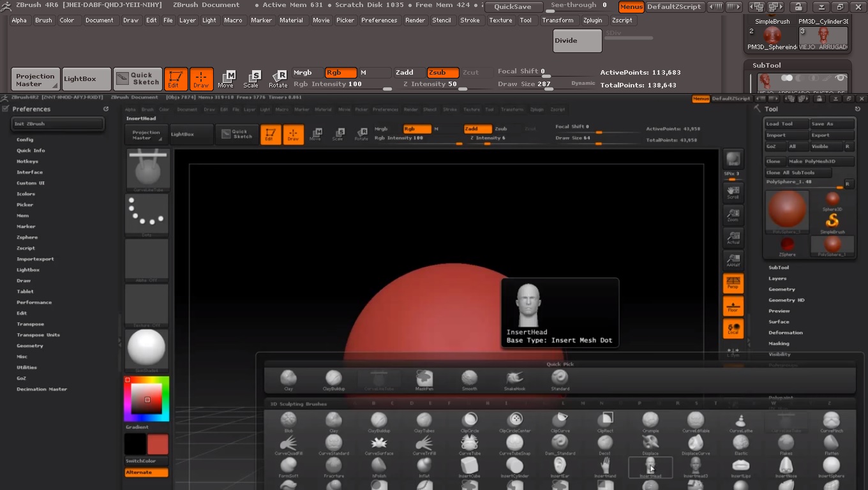Expand Performance preferences section
Viewport: 868px width, 490px height.
pos(34,302)
